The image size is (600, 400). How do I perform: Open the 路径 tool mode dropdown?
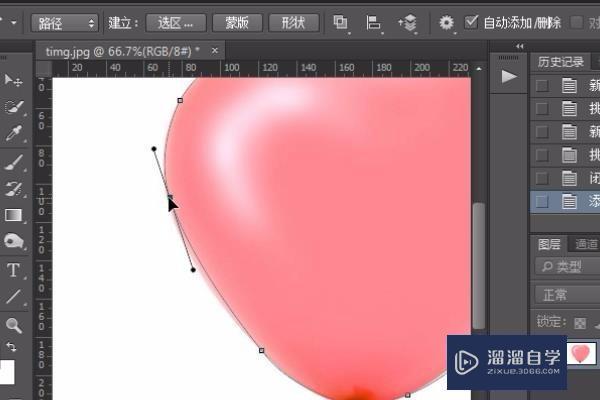pyautogui.click(x=64, y=23)
